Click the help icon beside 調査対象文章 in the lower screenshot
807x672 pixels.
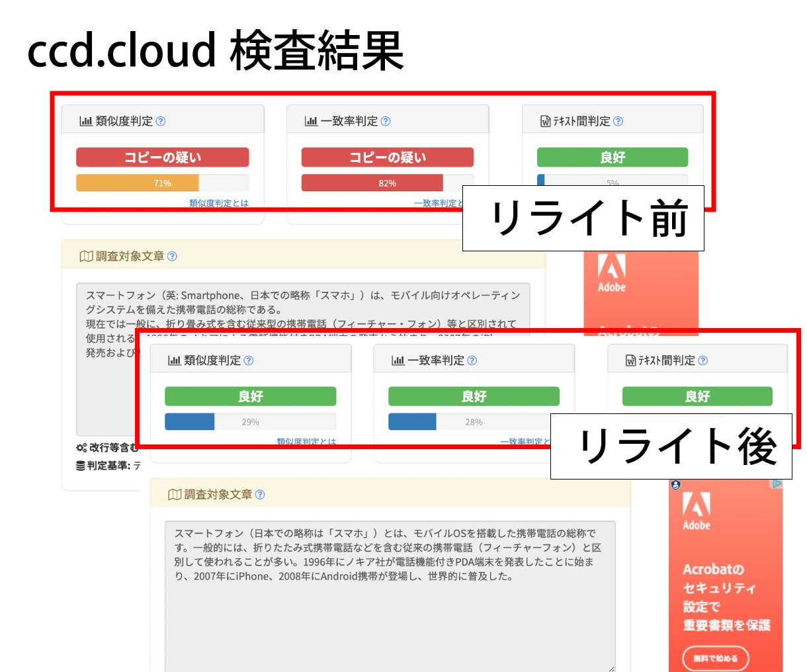260,495
